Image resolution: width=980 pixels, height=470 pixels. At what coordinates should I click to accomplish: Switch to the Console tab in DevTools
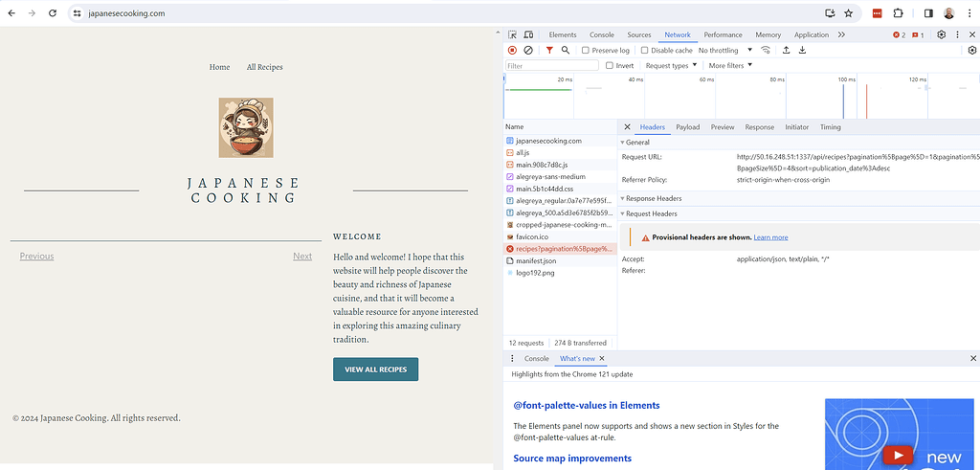(601, 34)
